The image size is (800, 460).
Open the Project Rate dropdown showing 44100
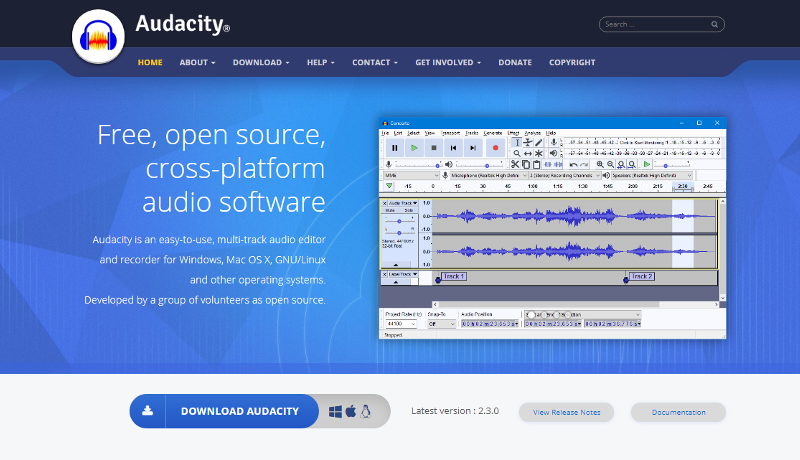pos(400,324)
